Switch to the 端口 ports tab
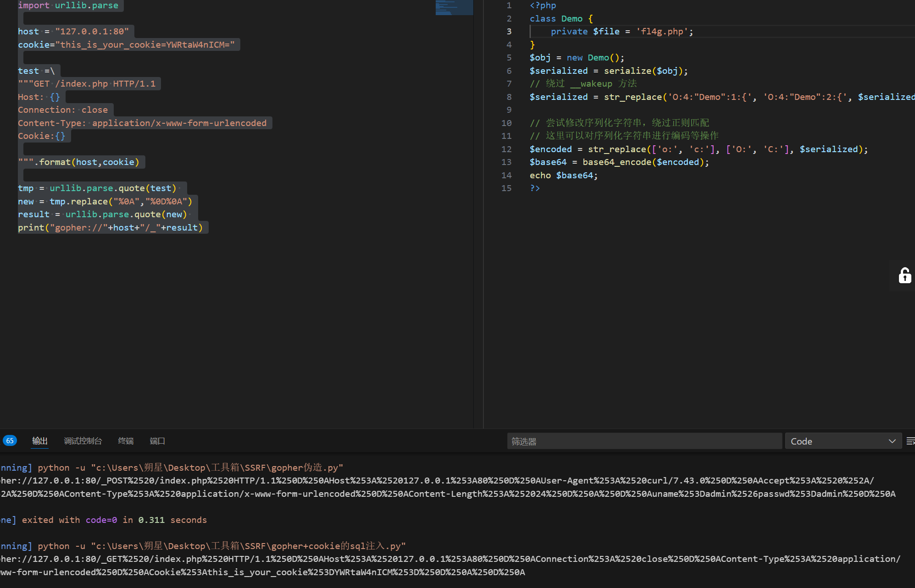This screenshot has height=588, width=915. click(x=157, y=441)
